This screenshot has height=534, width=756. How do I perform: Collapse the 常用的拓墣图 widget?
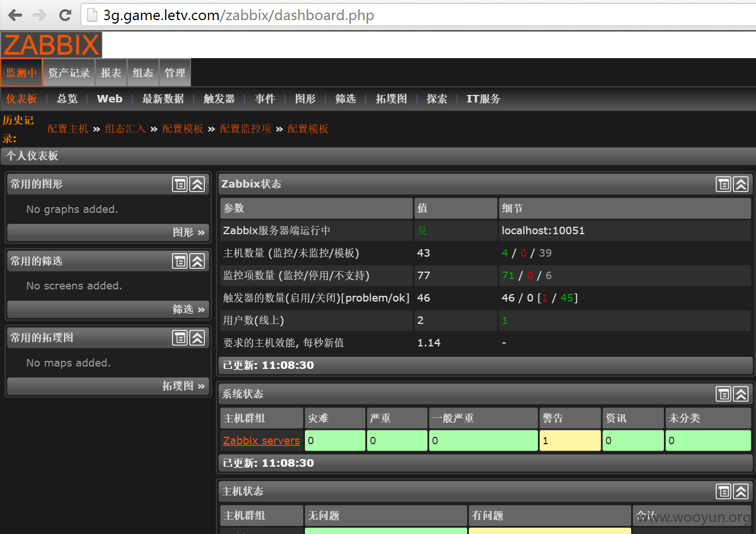[x=197, y=338]
